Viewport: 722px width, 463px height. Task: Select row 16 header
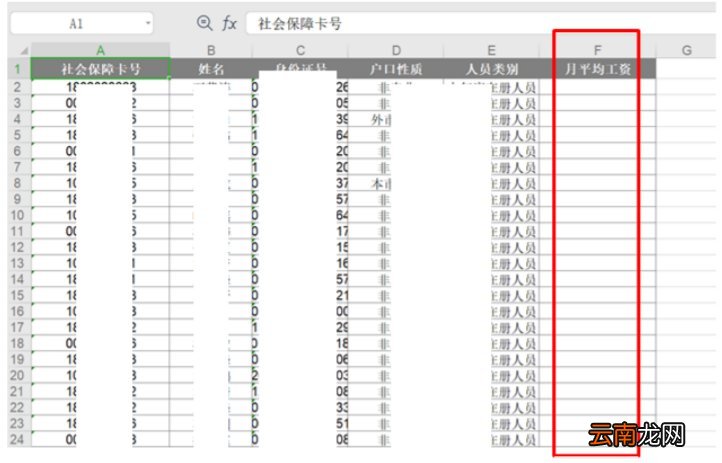pyautogui.click(x=18, y=311)
